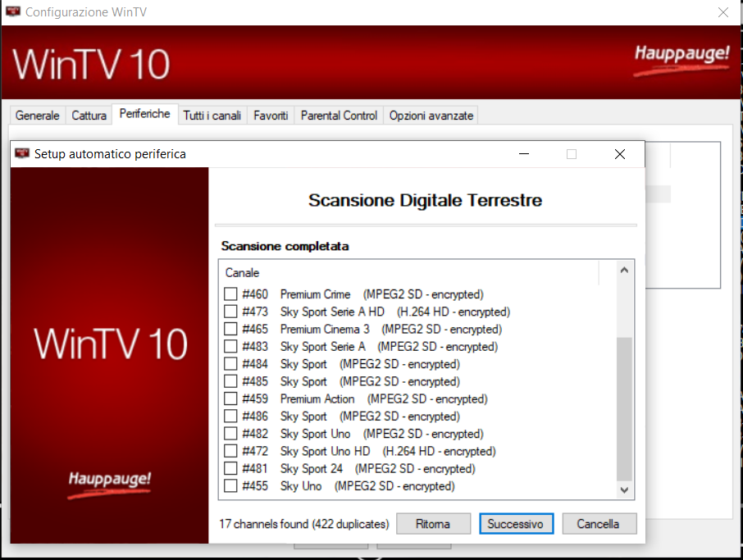Click the channel list scroll down arrow

tap(625, 489)
